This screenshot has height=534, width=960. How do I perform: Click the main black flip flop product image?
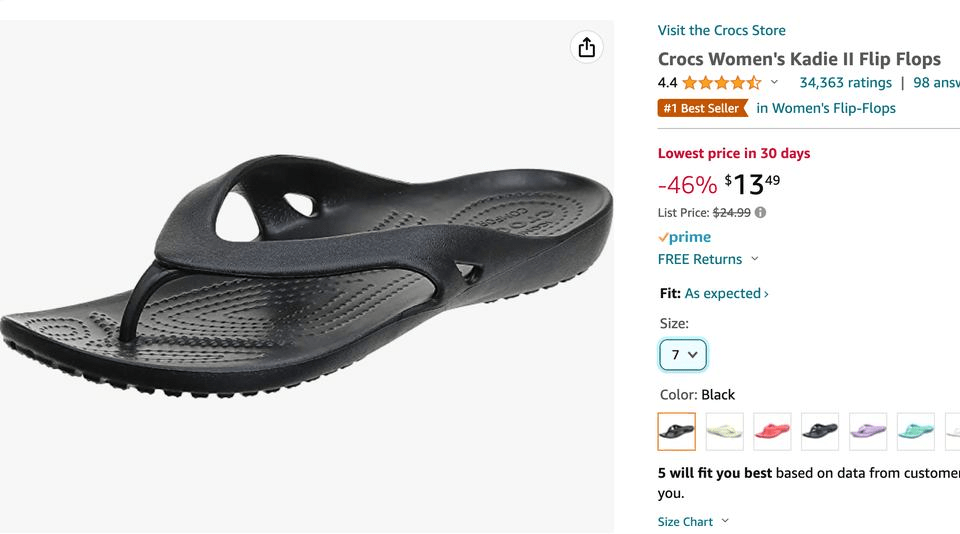(307, 275)
